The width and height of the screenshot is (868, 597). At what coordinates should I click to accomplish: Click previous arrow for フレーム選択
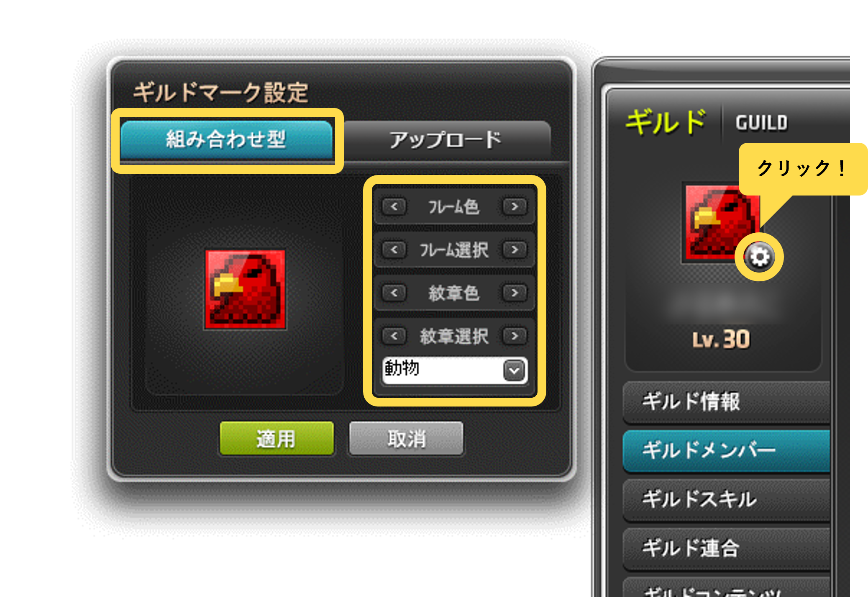(x=394, y=250)
